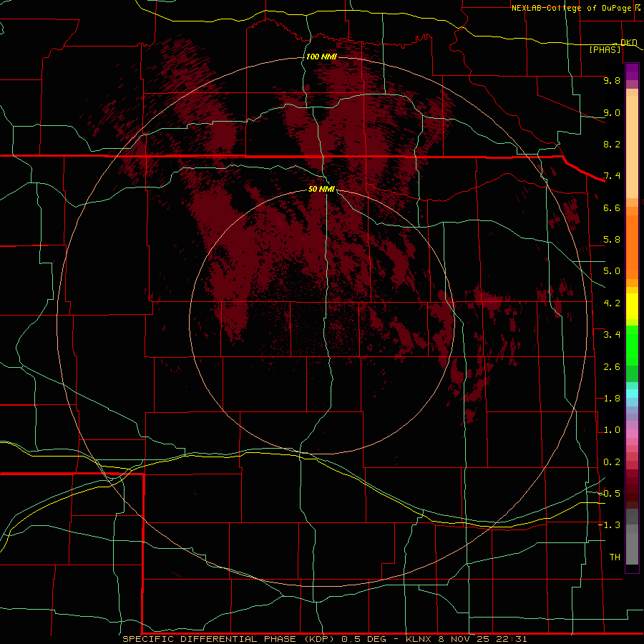Click the 50 NMI range ring label
This screenshot has height=644, width=644.
pyautogui.click(x=321, y=189)
